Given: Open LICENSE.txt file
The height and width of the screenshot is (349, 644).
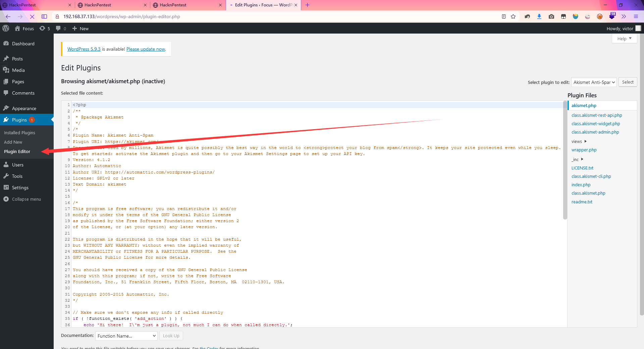Looking at the screenshot, I should point(582,168).
